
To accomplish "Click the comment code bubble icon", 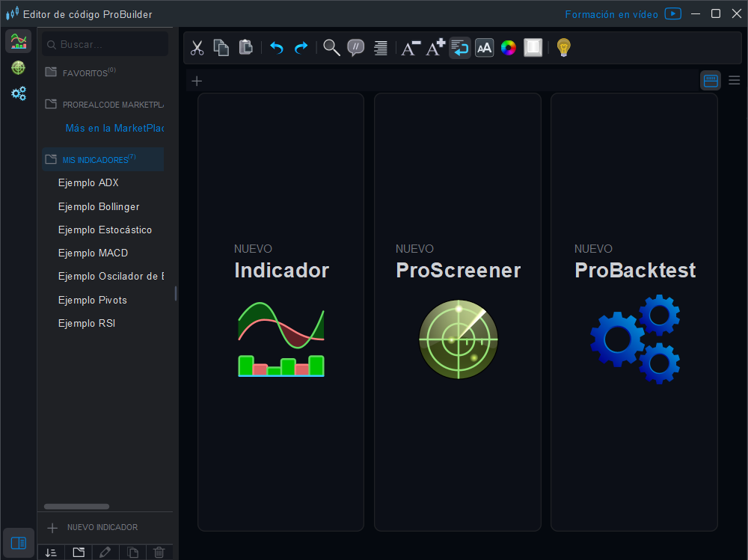I will [356, 48].
